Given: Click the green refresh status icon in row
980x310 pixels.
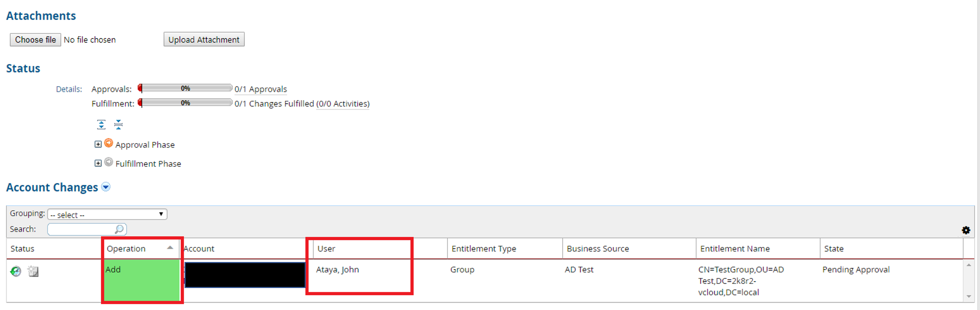Looking at the screenshot, I should point(16,271).
